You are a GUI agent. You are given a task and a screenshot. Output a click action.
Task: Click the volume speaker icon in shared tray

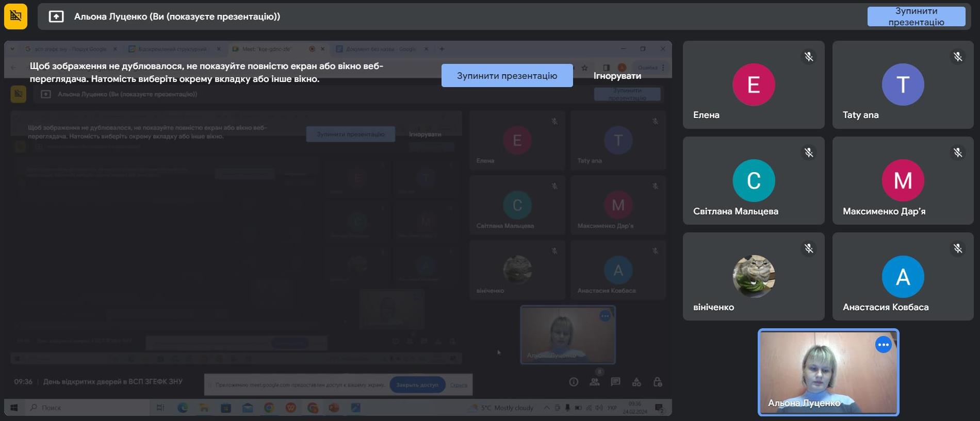tap(599, 408)
